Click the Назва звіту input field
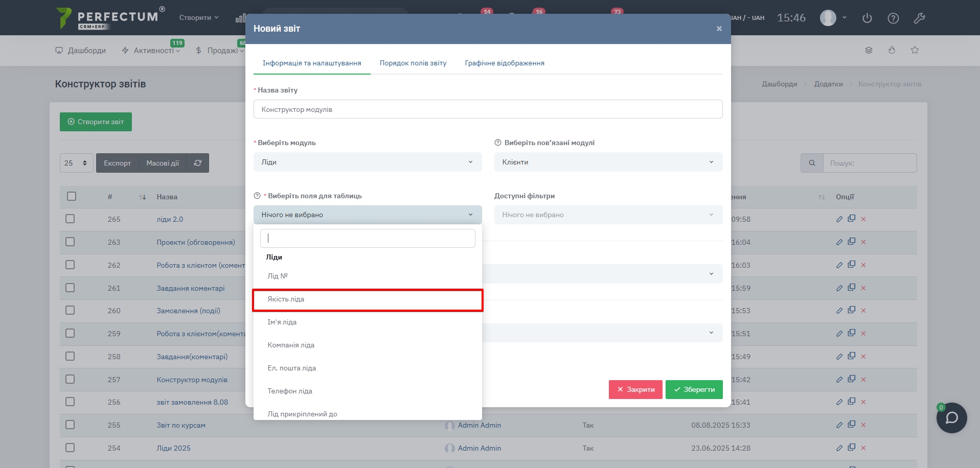Screen dimensions: 980x468 (488, 109)
